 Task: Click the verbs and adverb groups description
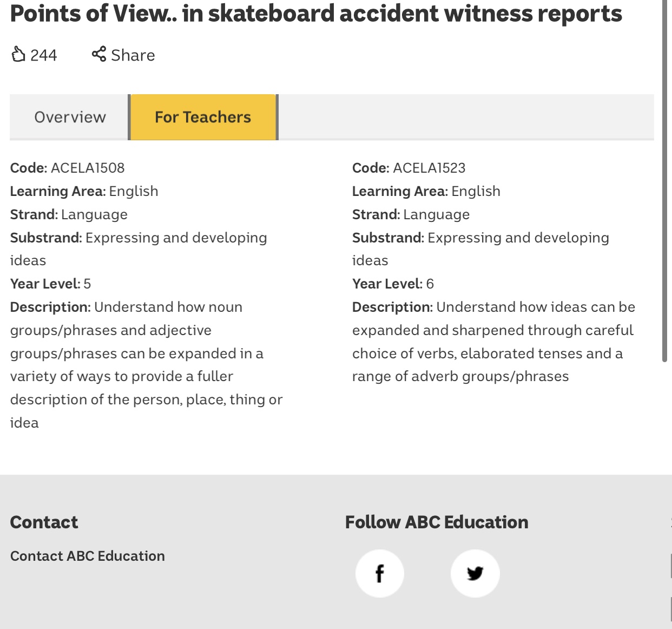pos(492,342)
